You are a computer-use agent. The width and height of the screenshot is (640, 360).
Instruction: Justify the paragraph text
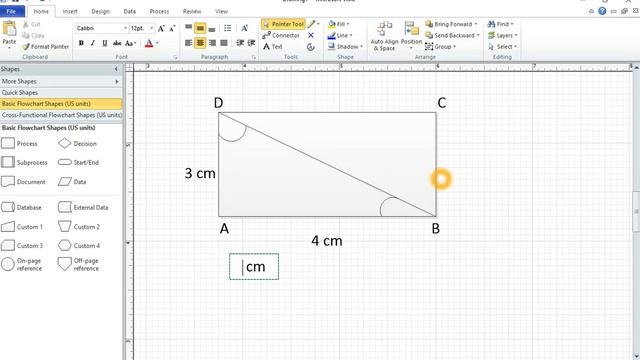[224, 43]
